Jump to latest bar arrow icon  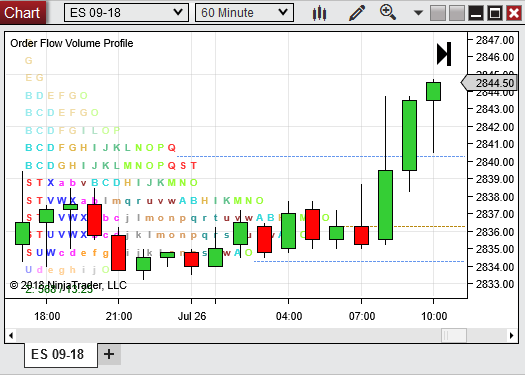tap(444, 54)
